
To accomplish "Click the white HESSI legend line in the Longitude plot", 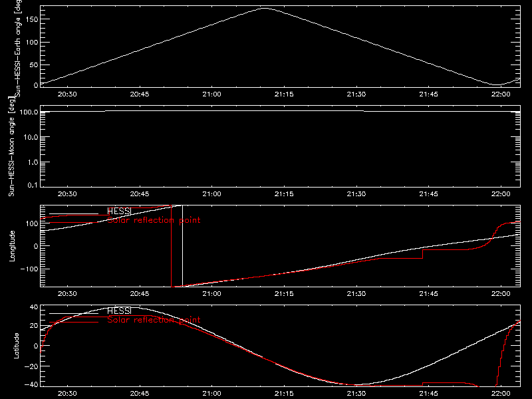I will pyautogui.click(x=74, y=213).
